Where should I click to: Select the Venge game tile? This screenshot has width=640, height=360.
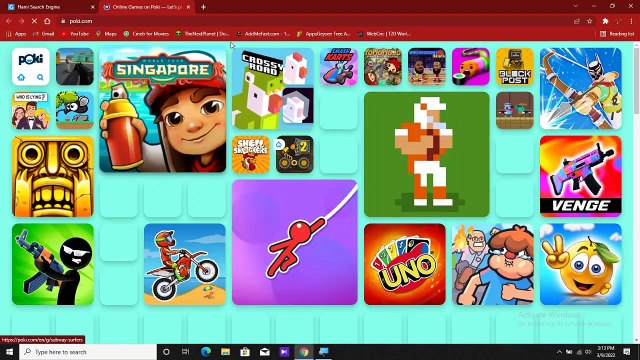tap(580, 176)
